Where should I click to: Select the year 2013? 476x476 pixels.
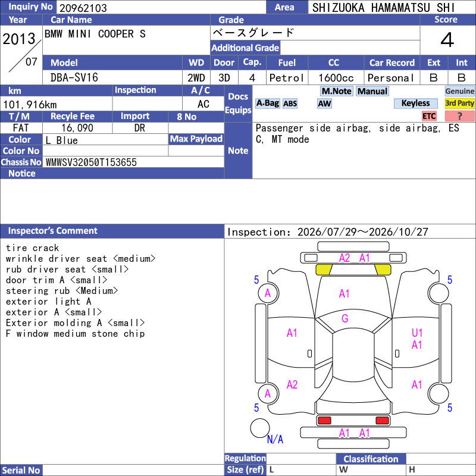tap(19, 39)
